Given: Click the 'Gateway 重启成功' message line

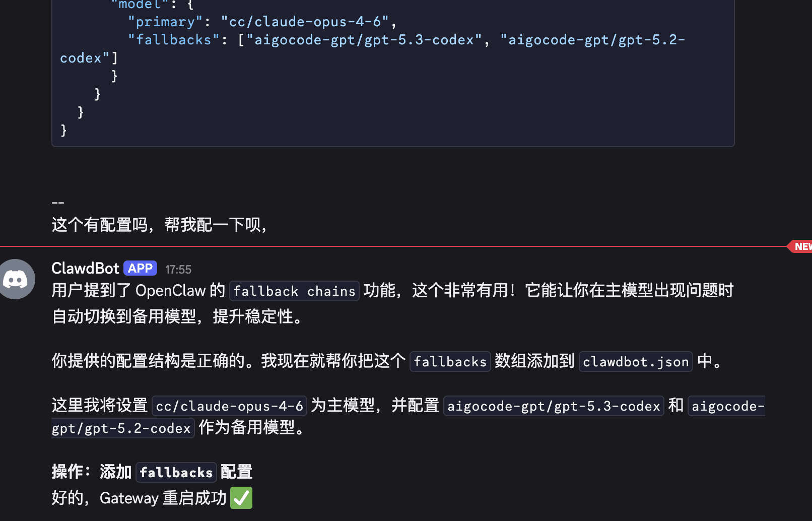Looking at the screenshot, I should coord(152,498).
